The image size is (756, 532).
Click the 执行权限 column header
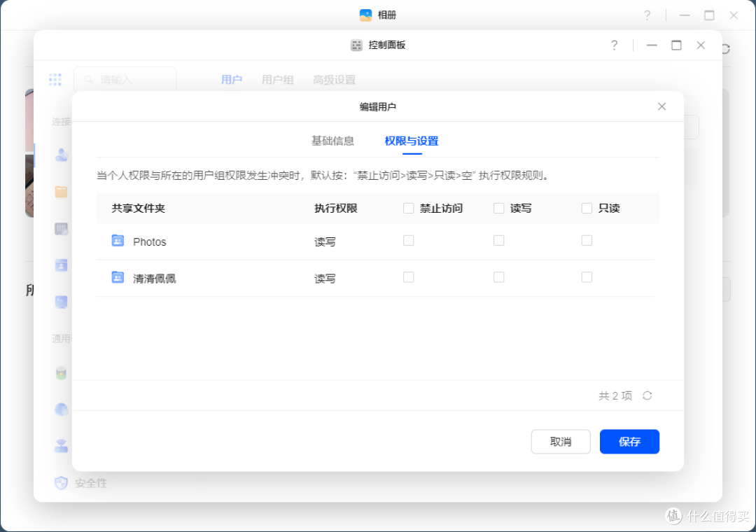click(335, 209)
